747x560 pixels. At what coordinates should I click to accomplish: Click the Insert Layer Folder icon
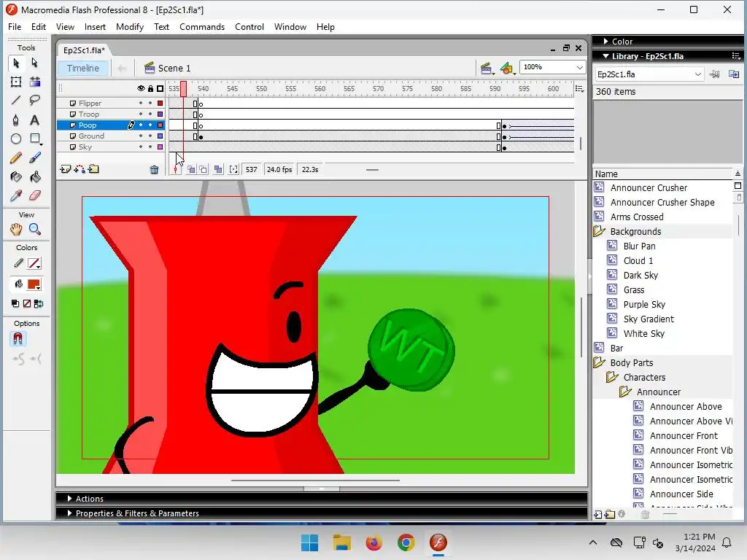(x=94, y=169)
